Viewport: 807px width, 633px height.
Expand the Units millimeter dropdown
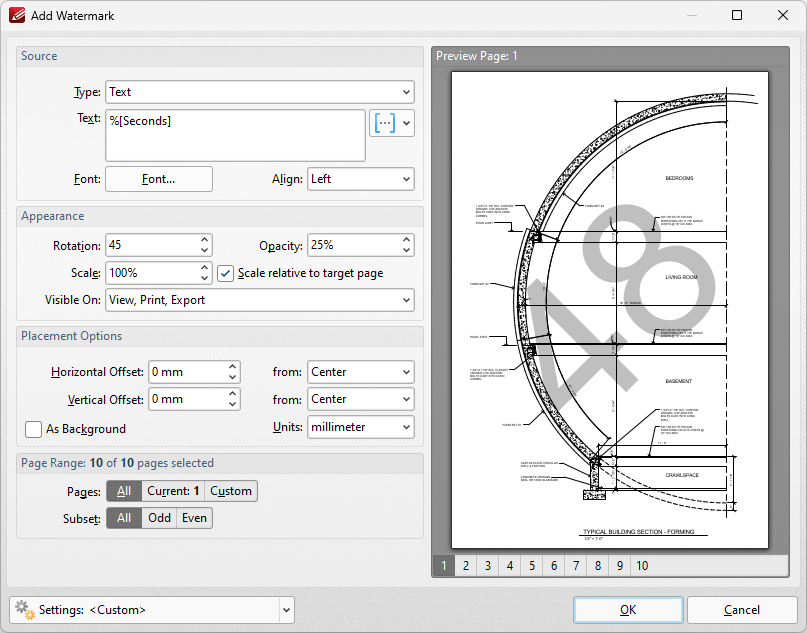(361, 427)
